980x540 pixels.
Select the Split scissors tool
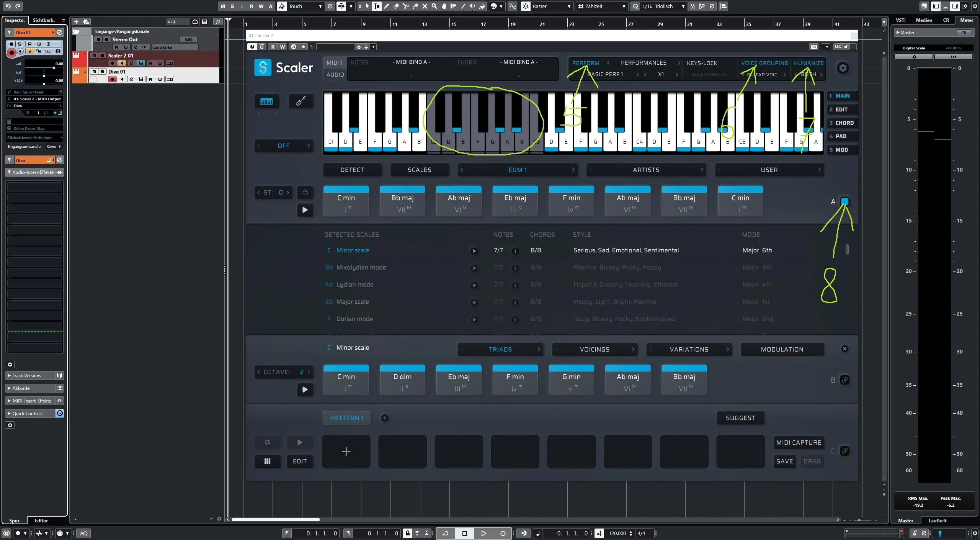[x=406, y=6]
